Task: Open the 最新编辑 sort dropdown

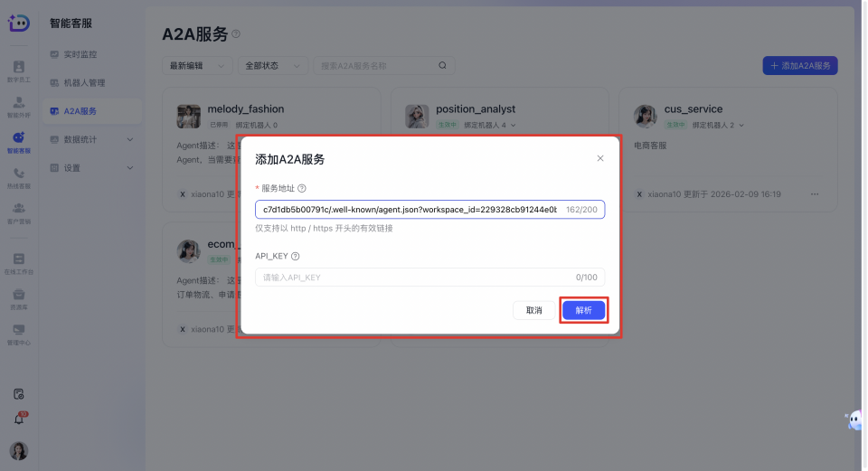Action: (x=196, y=66)
